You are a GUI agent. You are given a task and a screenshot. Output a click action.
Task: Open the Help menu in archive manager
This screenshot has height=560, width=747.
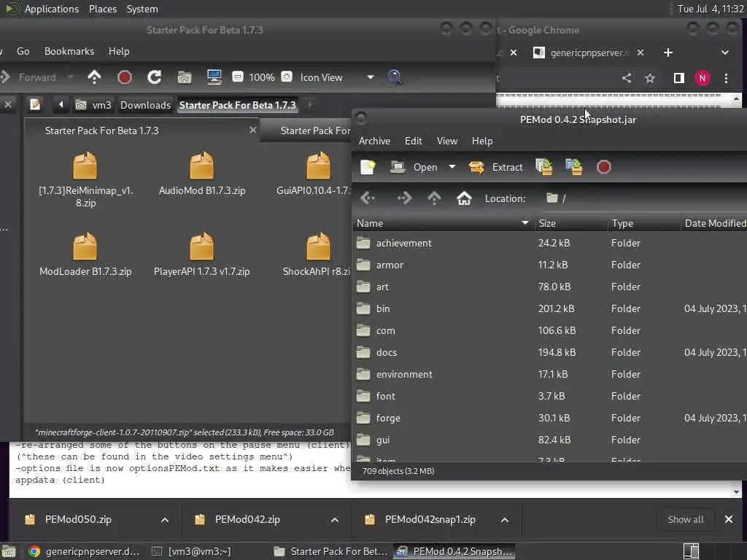click(481, 141)
